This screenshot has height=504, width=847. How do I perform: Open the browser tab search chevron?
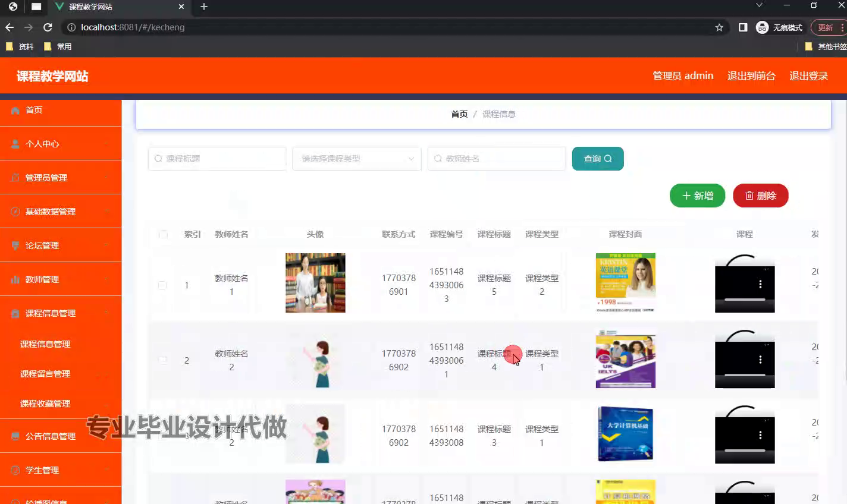click(759, 5)
